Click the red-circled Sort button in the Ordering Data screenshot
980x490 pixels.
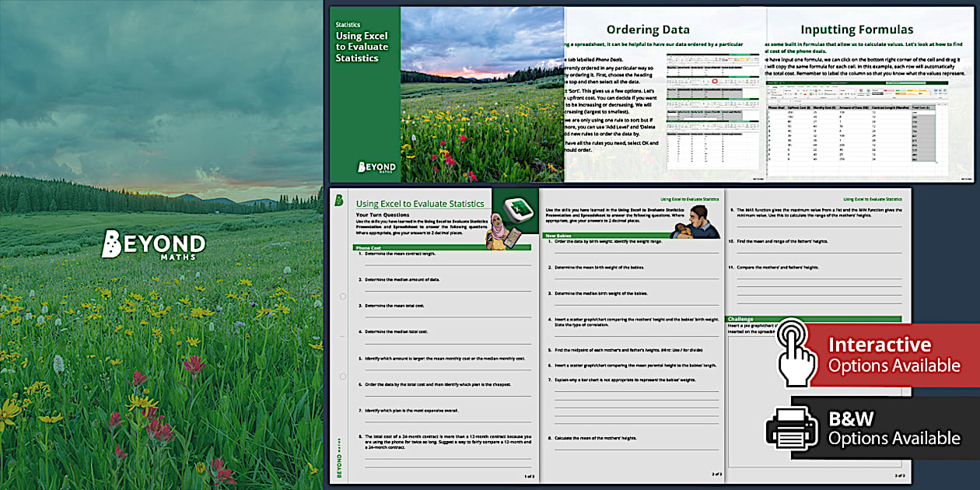click(715, 81)
